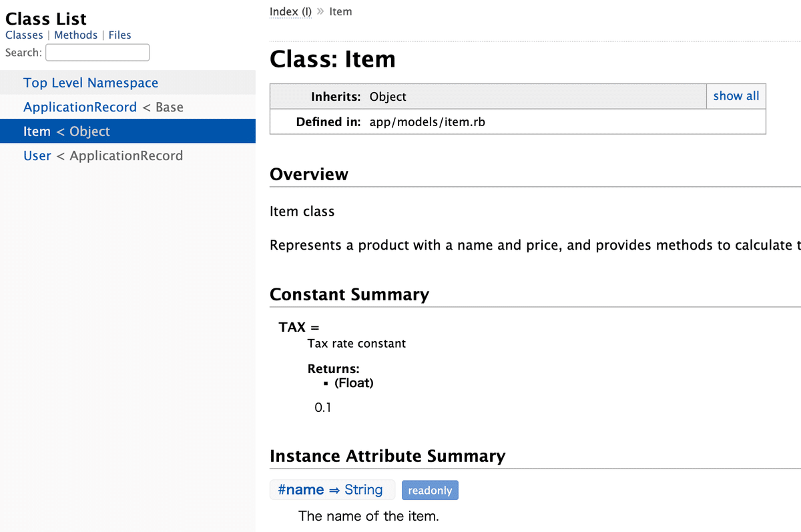
Task: Go to Index (I) breadcrumb link
Action: (290, 11)
